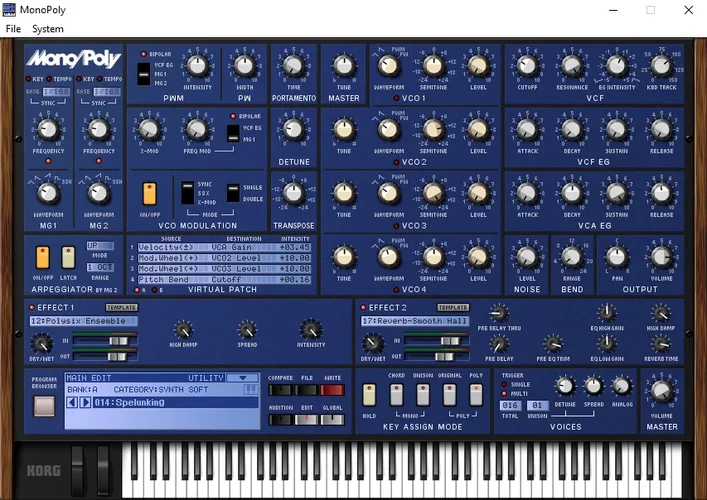Viewport: 707px width, 500px height.
Task: Open the System menu
Action: pyautogui.click(x=48, y=29)
